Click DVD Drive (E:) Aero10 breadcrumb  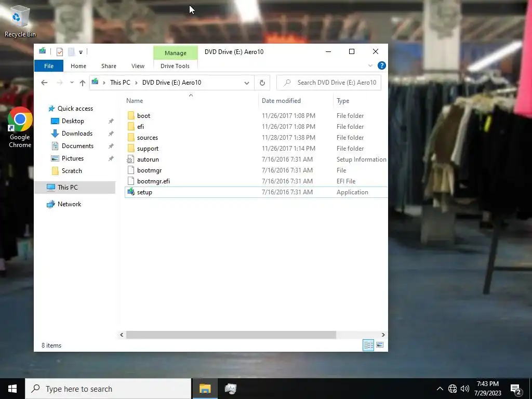coord(171,83)
